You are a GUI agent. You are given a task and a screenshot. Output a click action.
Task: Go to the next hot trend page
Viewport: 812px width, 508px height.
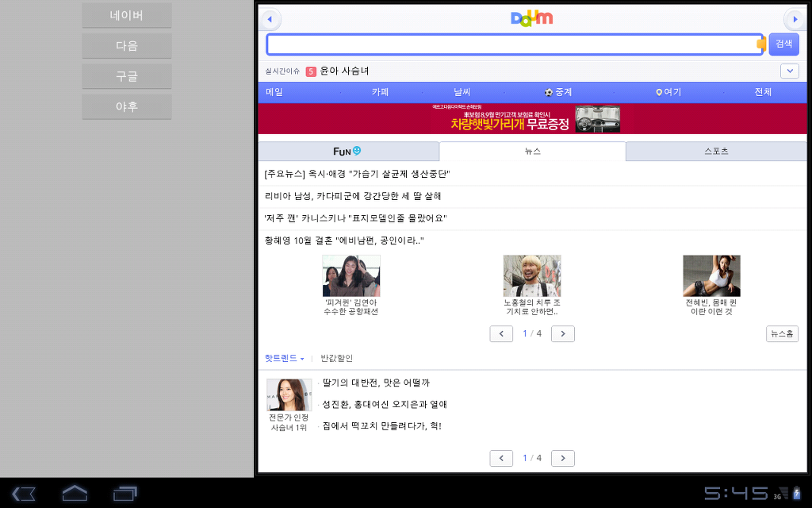[x=563, y=458]
